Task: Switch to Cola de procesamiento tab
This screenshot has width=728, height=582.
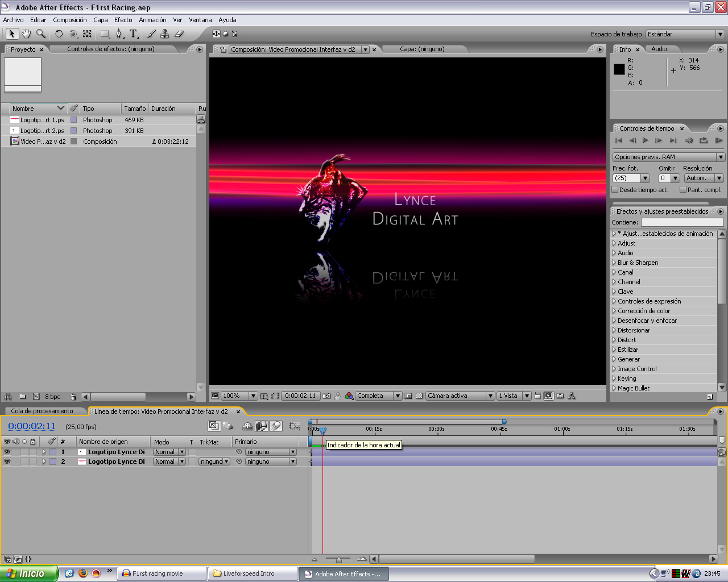Action: [42, 411]
